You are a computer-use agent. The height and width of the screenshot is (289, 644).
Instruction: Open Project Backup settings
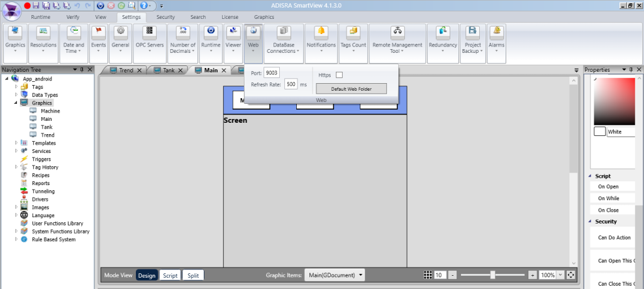click(473, 43)
